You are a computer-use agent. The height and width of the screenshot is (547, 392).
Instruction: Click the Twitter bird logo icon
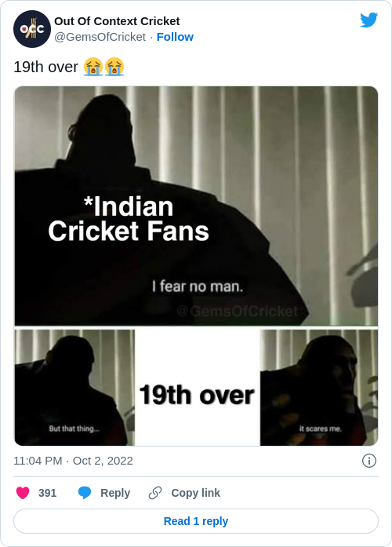click(369, 20)
